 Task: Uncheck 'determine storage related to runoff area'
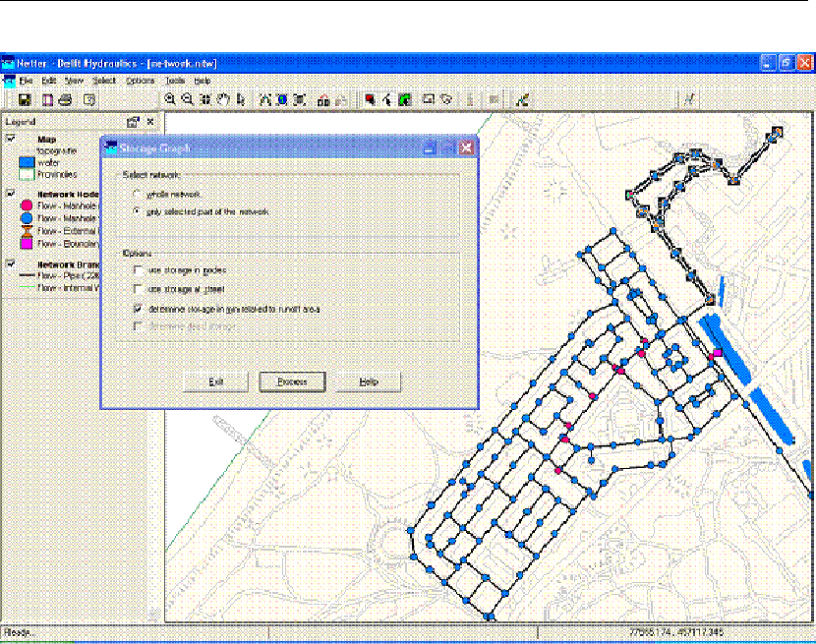point(139,309)
